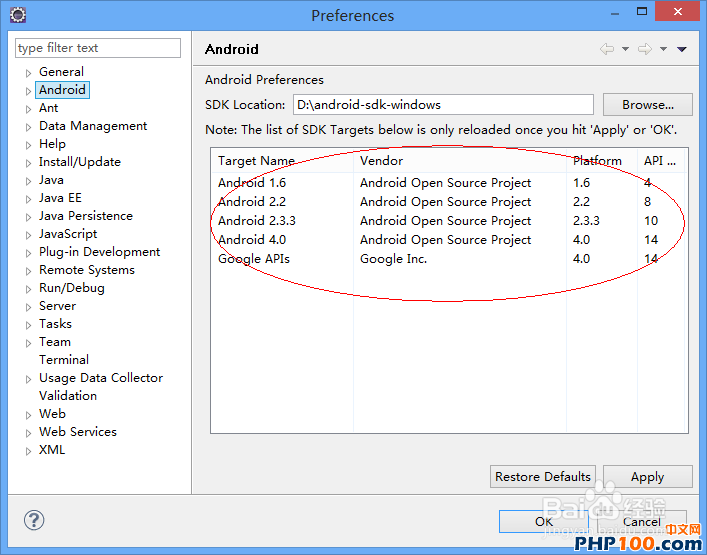
Task: Select JavaScript preferences category
Action: [68, 234]
